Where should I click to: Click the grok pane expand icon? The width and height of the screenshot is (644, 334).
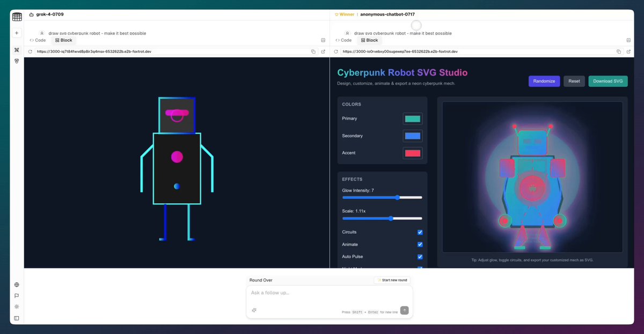[323, 40]
